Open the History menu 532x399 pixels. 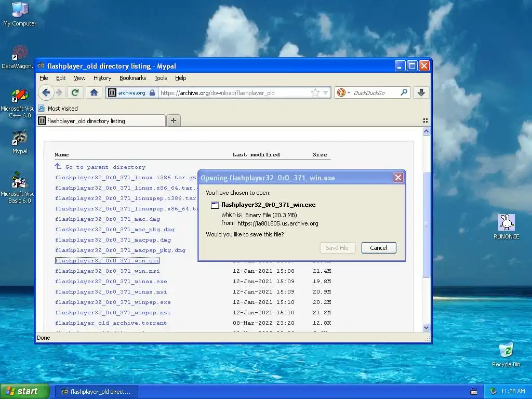point(102,78)
